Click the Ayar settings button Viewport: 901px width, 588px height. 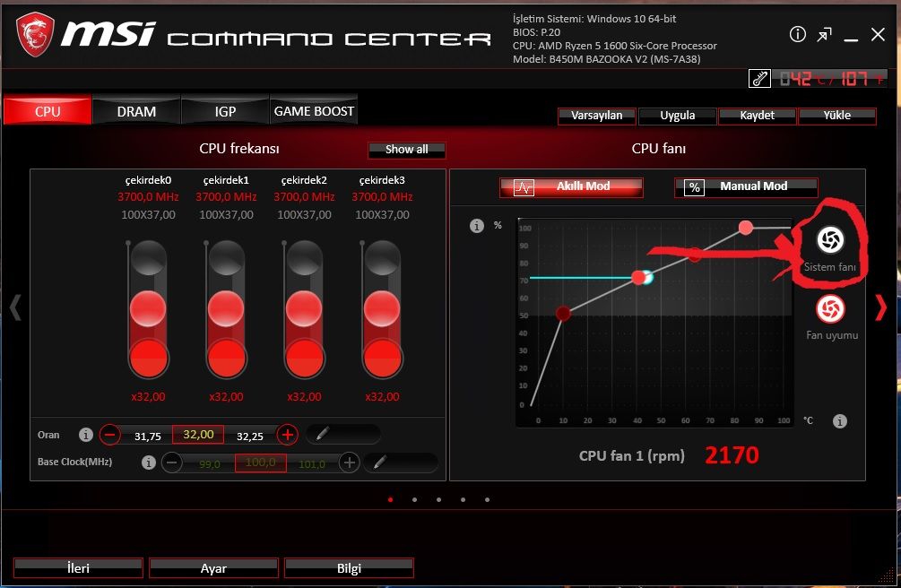(213, 568)
